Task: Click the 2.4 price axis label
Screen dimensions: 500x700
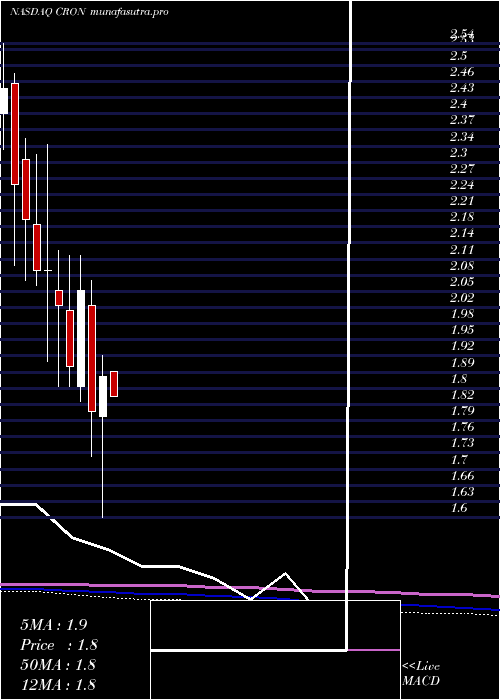Action: (459, 104)
